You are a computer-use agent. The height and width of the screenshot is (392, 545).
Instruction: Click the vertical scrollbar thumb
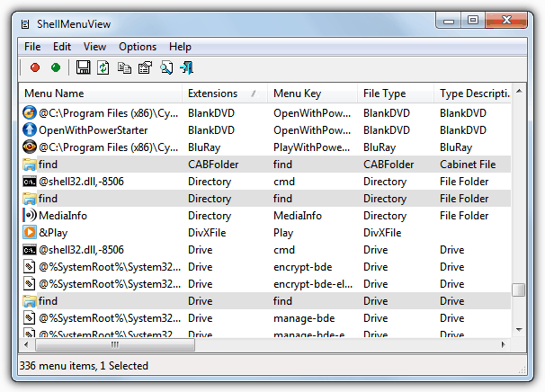click(x=519, y=290)
